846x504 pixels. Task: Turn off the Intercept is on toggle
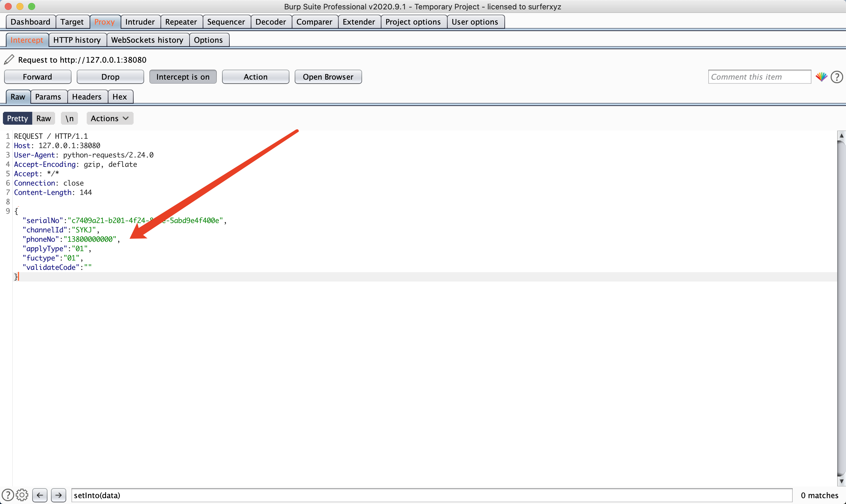pyautogui.click(x=182, y=77)
